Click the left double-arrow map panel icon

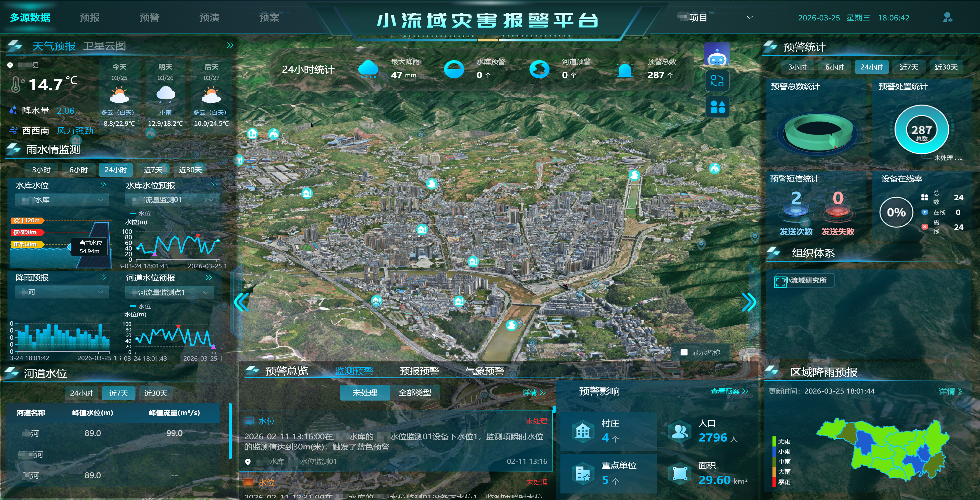click(x=242, y=302)
